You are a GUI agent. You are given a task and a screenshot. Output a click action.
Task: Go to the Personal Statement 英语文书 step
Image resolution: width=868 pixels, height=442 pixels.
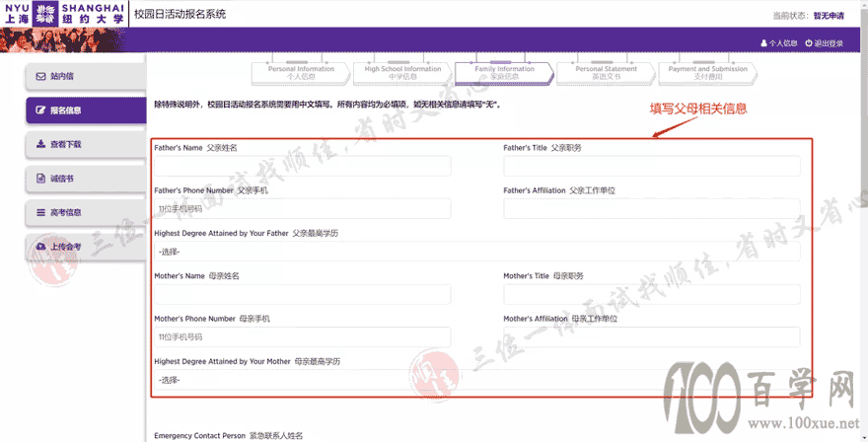click(x=606, y=73)
